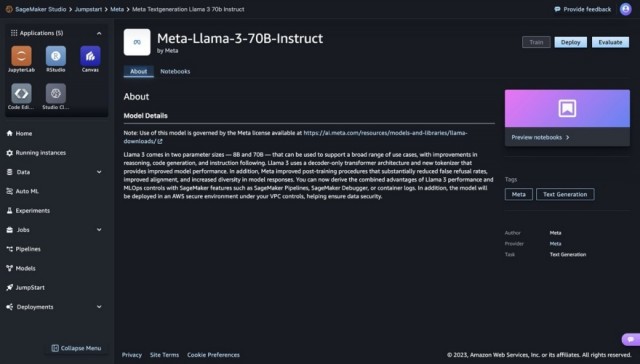640x364 pixels.
Task: Launch the Studio Classic application icon
Action: [56, 93]
